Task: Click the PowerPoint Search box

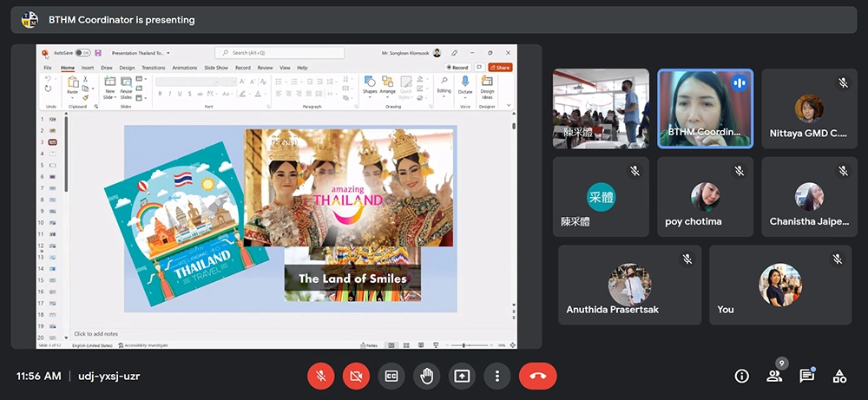Action: click(x=279, y=53)
